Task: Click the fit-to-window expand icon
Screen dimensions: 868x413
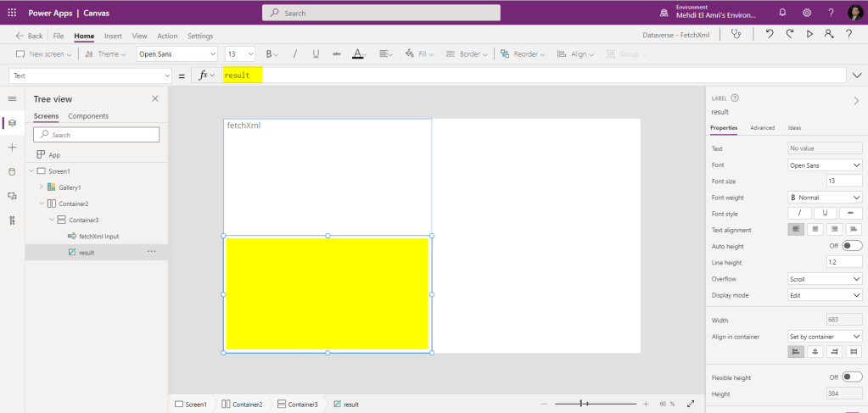Action: pyautogui.click(x=691, y=405)
